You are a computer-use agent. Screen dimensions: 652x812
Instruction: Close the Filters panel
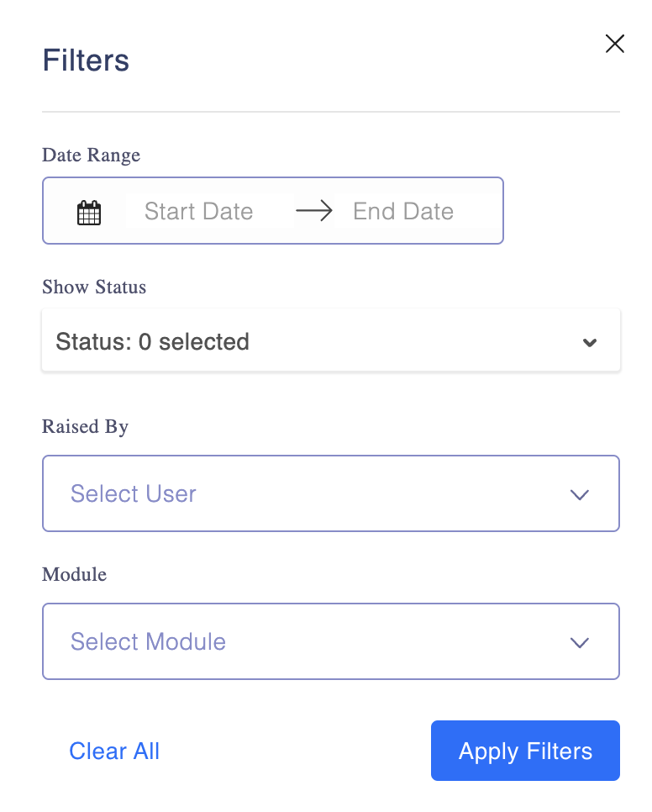pyautogui.click(x=615, y=45)
